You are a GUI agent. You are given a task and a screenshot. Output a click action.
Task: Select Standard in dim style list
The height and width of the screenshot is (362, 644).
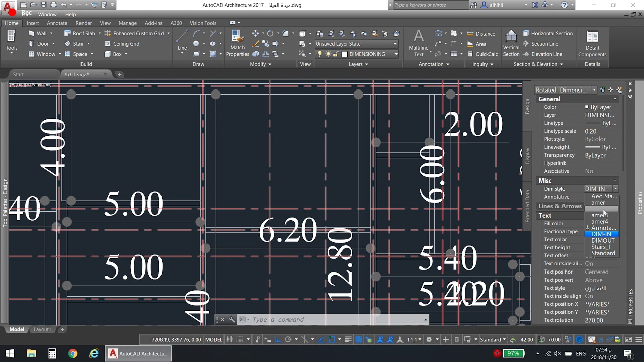(x=603, y=253)
